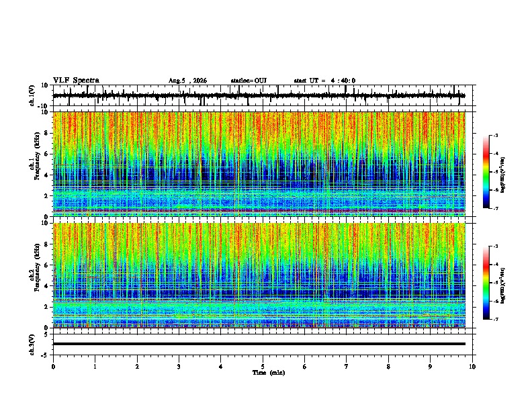Click the "ch.1(V)" waveform axis label
The height and width of the screenshot is (411, 532).
pyautogui.click(x=32, y=95)
